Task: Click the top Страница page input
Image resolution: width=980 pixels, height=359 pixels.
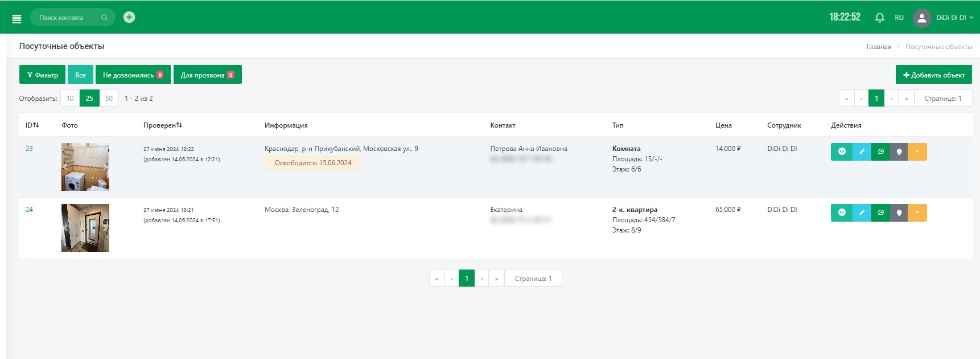Action: point(943,98)
